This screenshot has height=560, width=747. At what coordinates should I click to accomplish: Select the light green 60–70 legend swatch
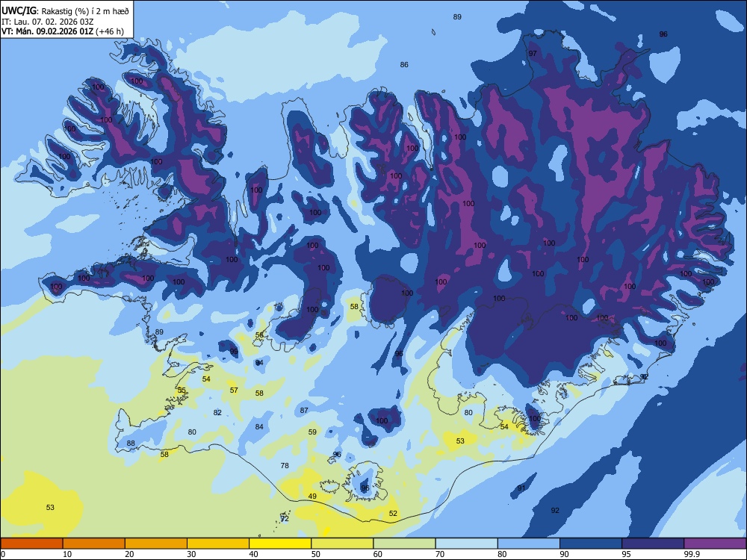click(x=404, y=544)
